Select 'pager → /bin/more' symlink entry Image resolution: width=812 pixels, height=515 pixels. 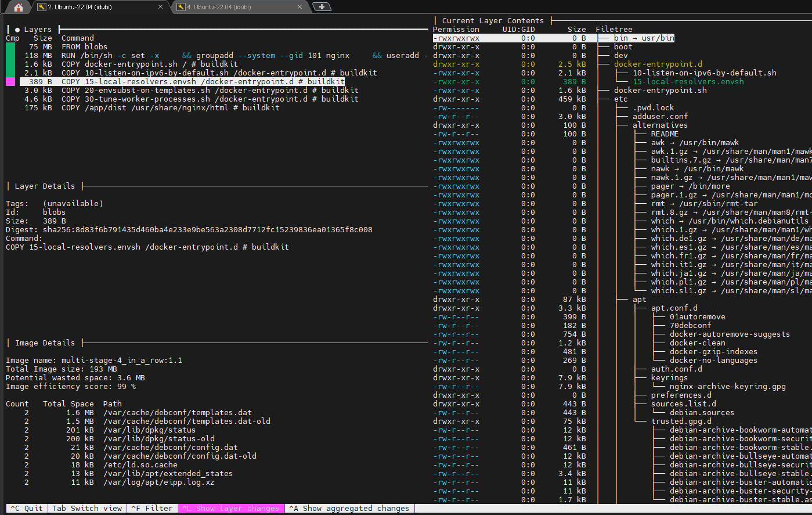(691, 186)
